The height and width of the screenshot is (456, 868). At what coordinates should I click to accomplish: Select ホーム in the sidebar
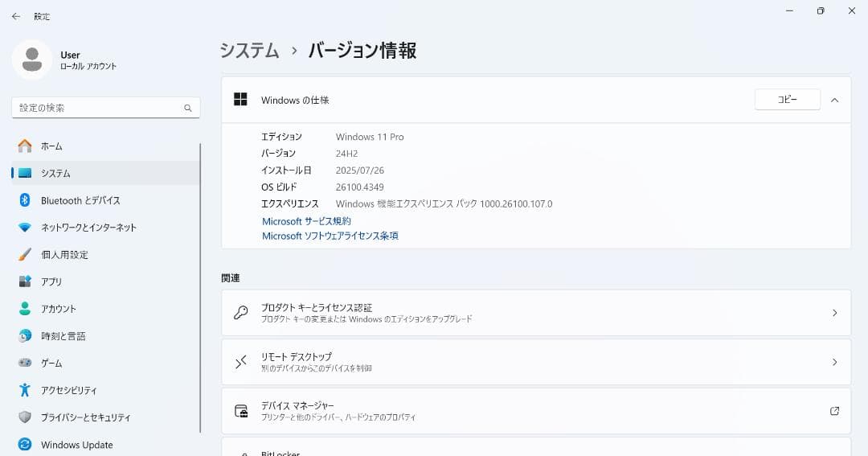tap(105, 146)
